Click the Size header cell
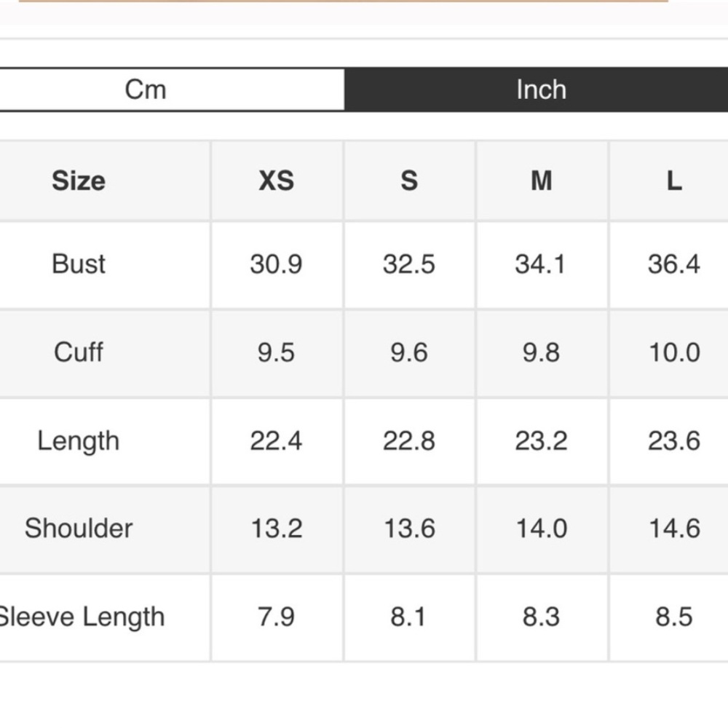 79,181
